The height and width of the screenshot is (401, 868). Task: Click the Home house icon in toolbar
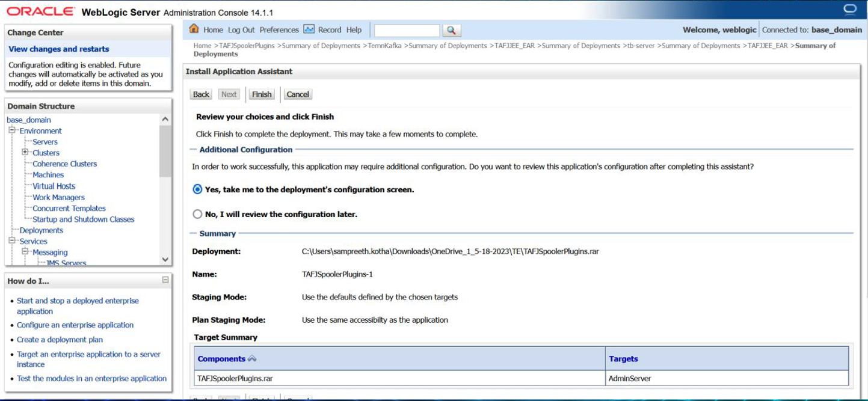(x=194, y=29)
